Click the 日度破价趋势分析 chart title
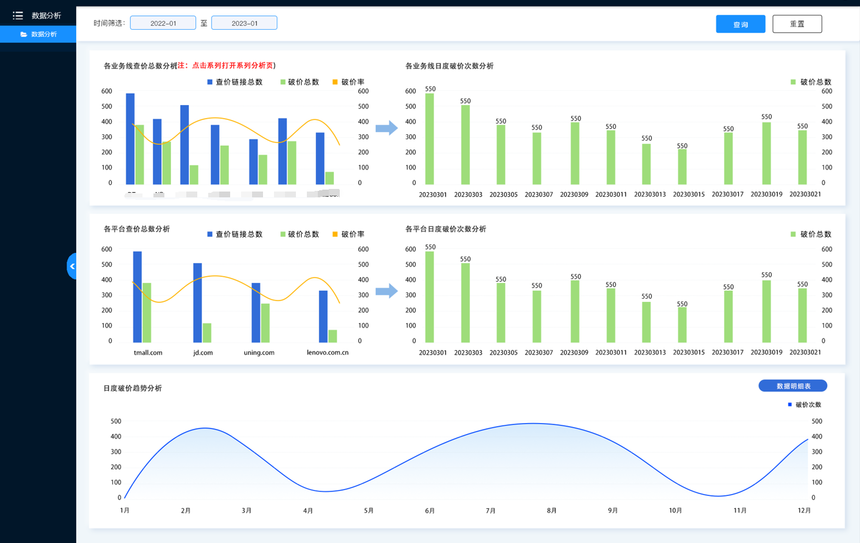 tap(133, 388)
